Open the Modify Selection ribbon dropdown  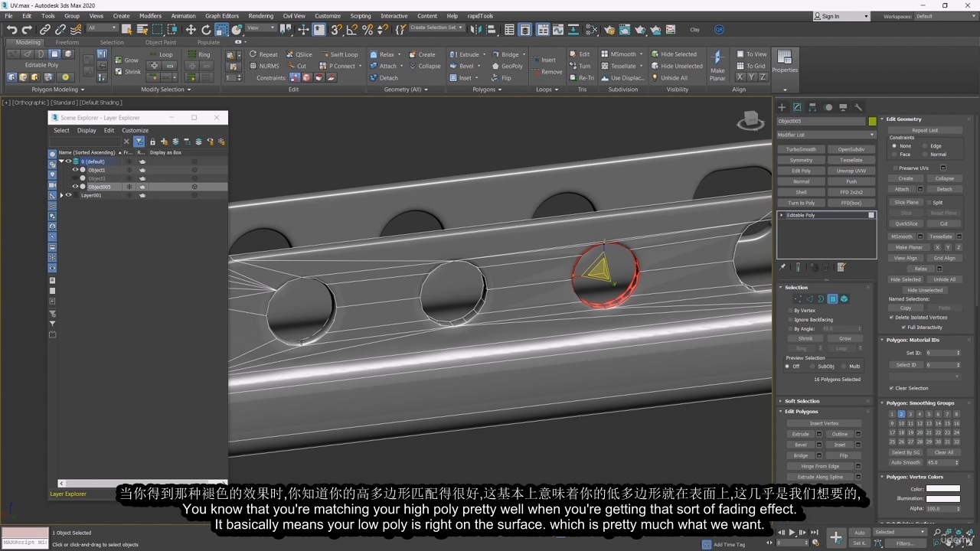[x=165, y=90]
